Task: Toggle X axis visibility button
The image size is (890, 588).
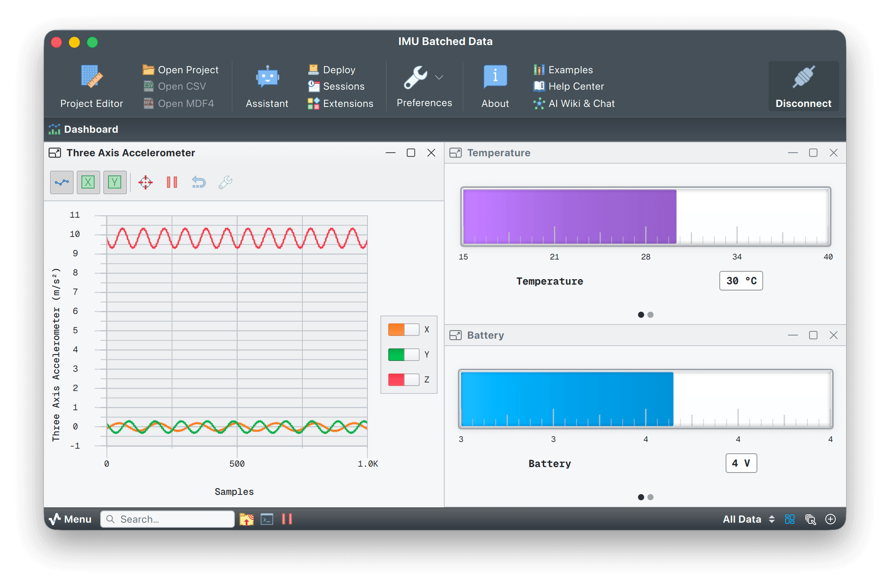Action: pos(88,182)
